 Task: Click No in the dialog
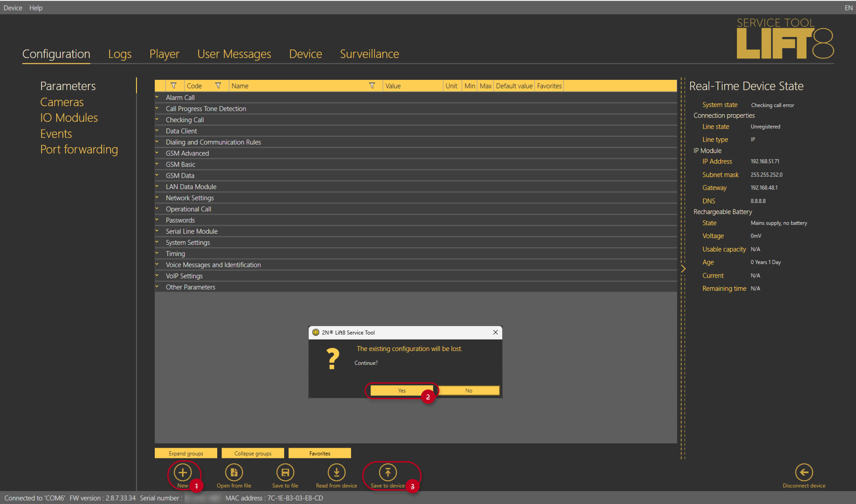point(469,390)
